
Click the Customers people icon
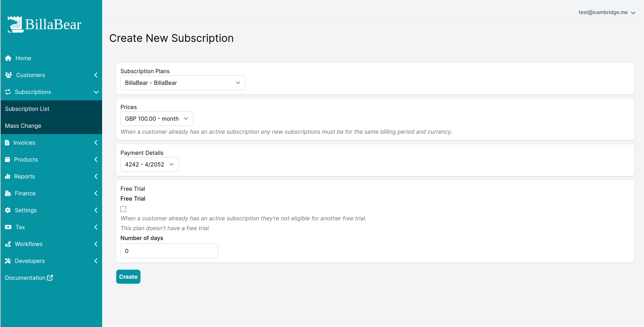(8, 75)
